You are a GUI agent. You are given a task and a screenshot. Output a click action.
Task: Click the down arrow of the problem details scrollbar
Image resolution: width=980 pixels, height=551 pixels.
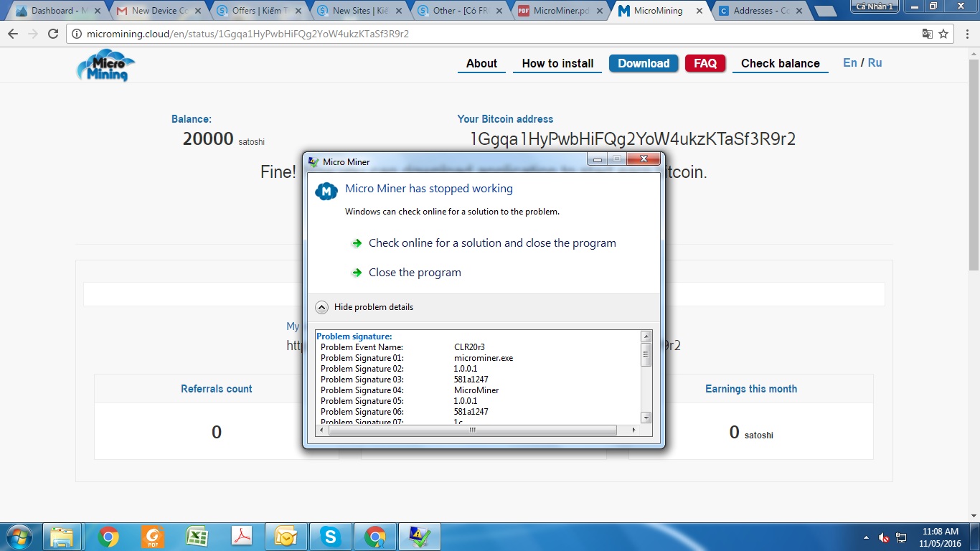click(x=646, y=418)
